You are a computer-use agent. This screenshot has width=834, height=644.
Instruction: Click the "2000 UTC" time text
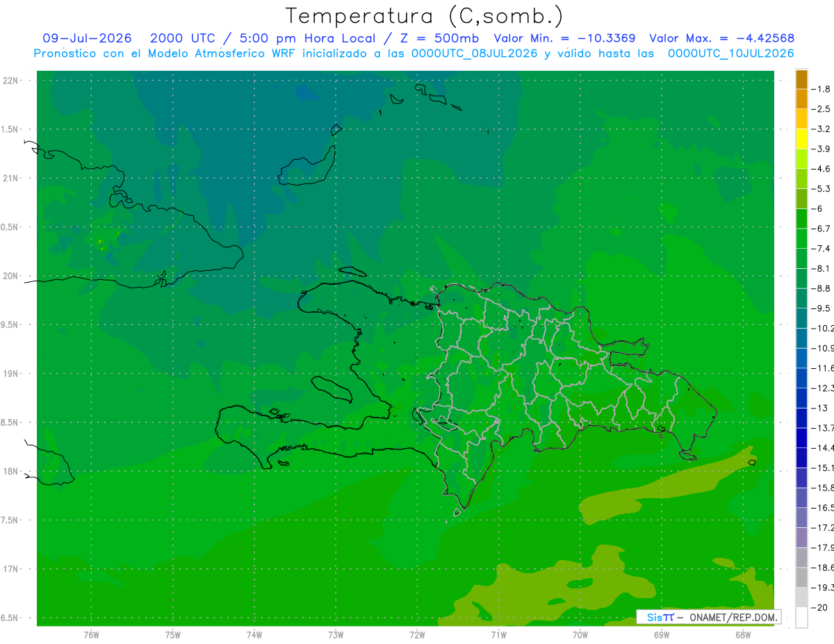(182, 38)
